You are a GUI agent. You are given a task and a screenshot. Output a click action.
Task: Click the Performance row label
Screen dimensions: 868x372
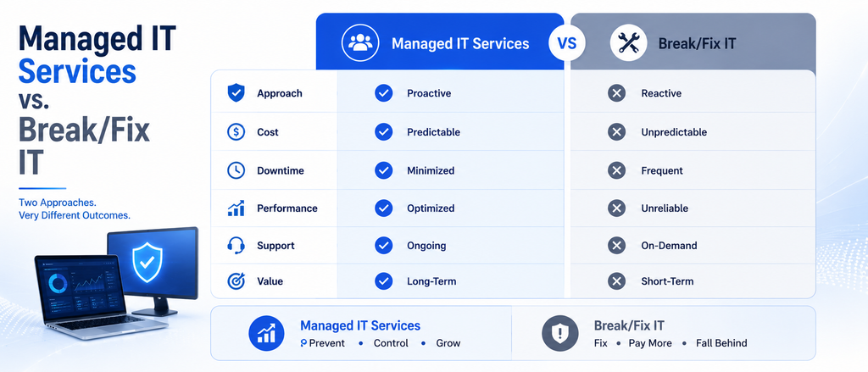point(287,208)
